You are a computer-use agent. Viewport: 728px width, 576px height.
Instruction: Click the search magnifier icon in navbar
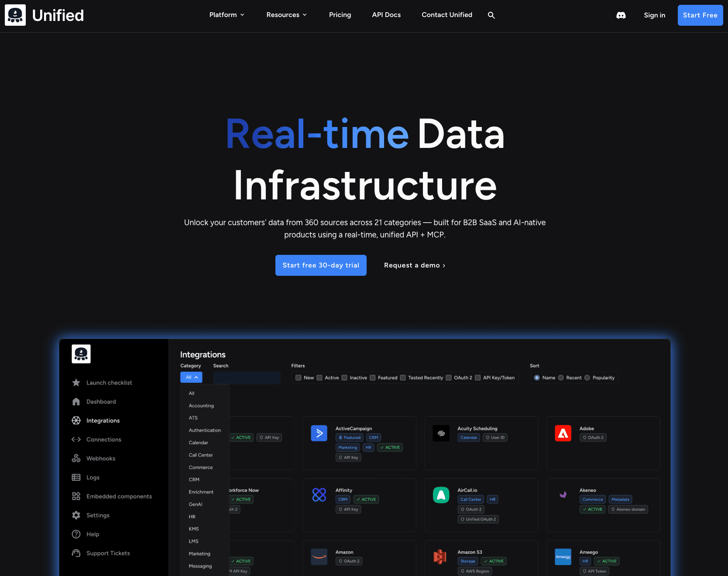491,15
